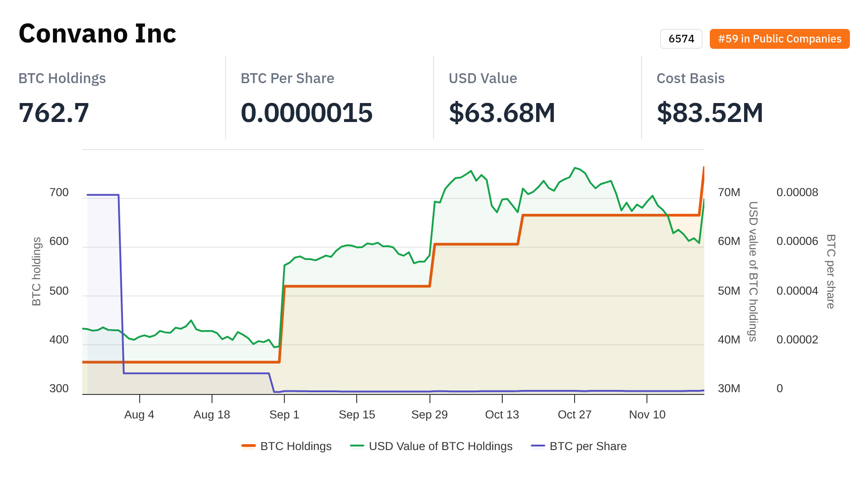Viewport: 868px width, 488px height.
Task: Toggle USD Value of BTC Holdings legend
Action: [440, 446]
